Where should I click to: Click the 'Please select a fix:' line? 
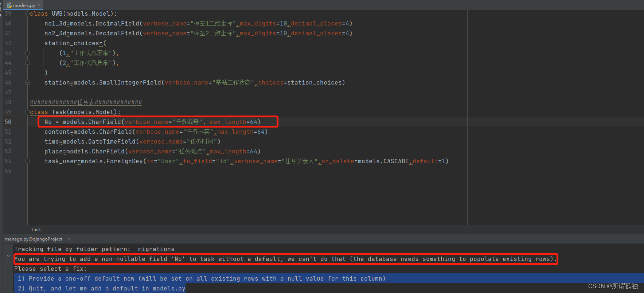pyautogui.click(x=51, y=269)
